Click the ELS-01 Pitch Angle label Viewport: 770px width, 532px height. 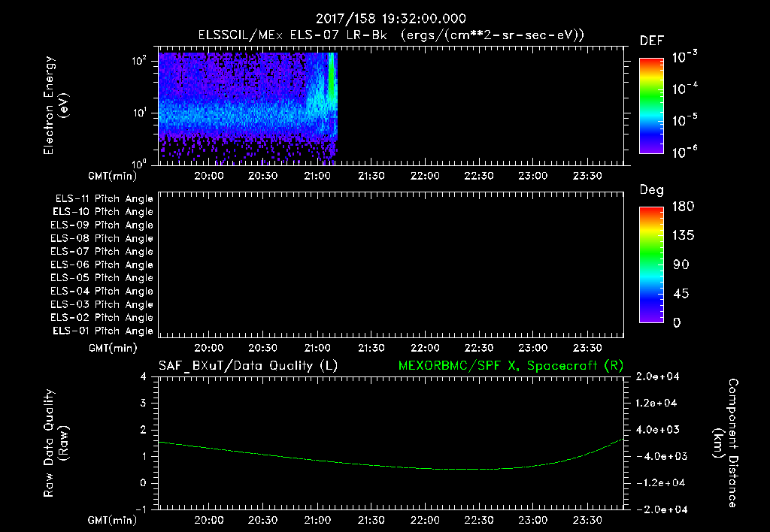click(103, 331)
